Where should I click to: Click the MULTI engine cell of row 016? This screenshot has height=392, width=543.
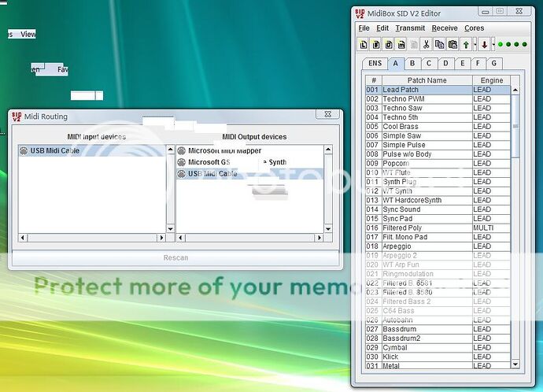[491, 227]
